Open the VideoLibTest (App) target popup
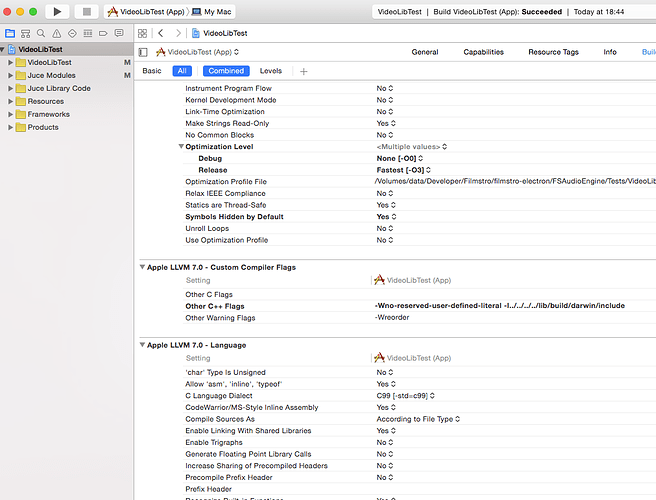 pyautogui.click(x=197, y=52)
